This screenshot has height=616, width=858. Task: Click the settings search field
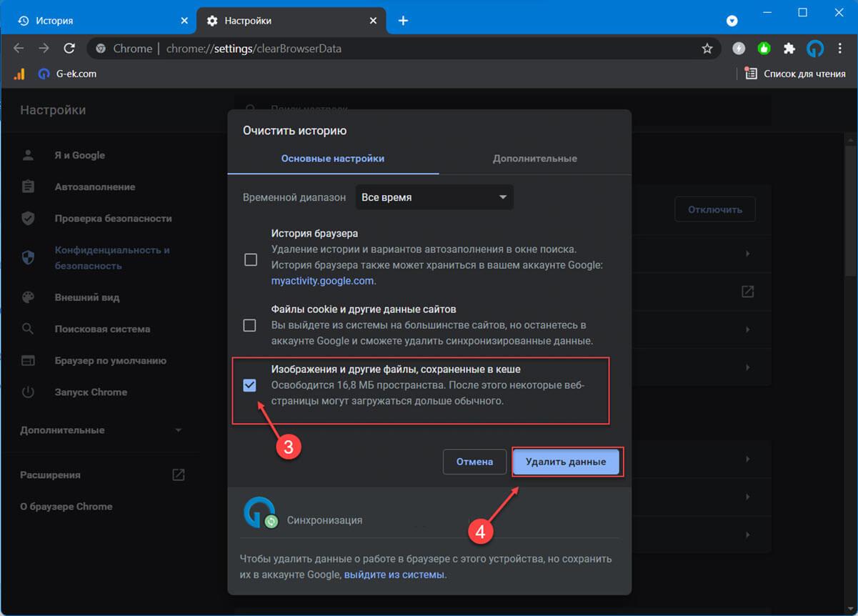503,109
